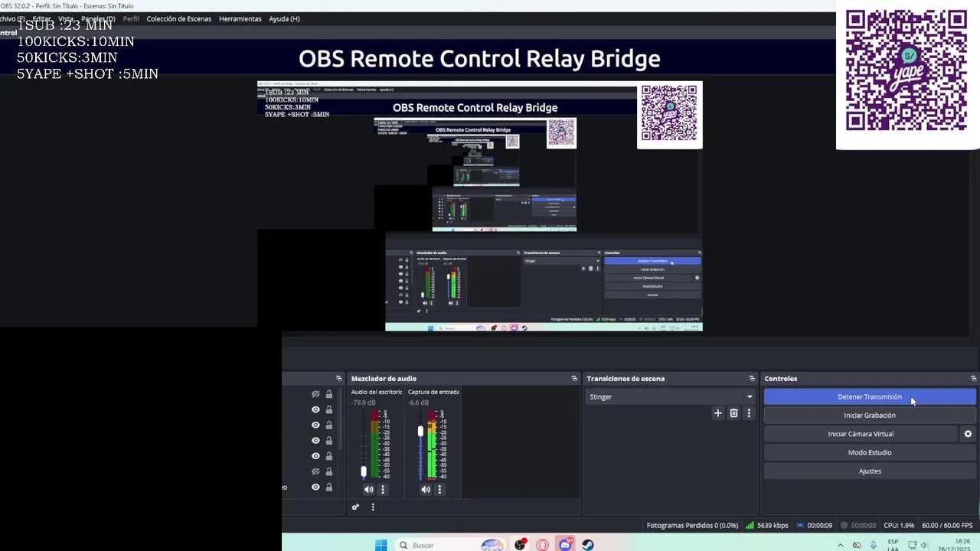Open advanced audio properties gears icon
The height and width of the screenshot is (551, 980).
coord(355,507)
